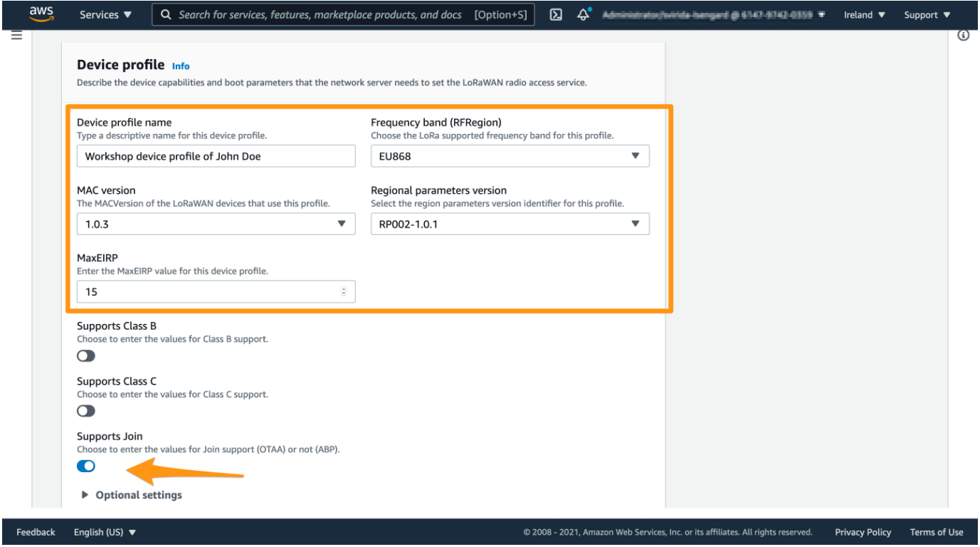Open the hamburger side navigation menu
Screen dimensions: 980x547
point(16,36)
